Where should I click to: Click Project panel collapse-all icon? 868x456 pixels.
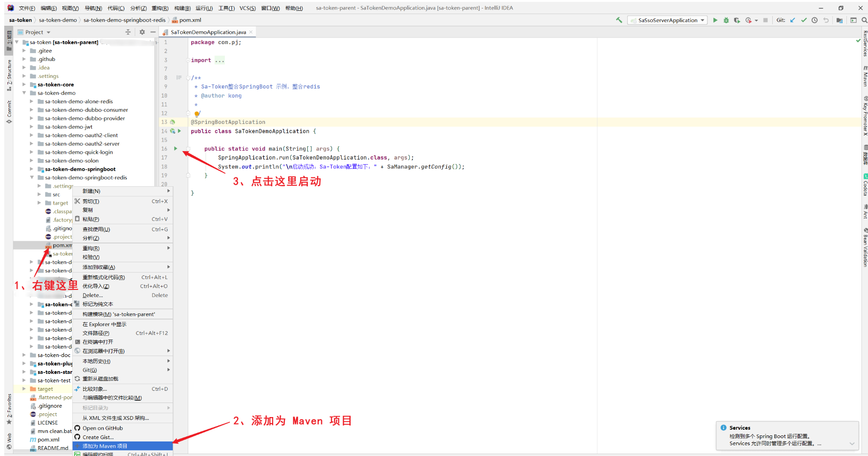(x=128, y=32)
